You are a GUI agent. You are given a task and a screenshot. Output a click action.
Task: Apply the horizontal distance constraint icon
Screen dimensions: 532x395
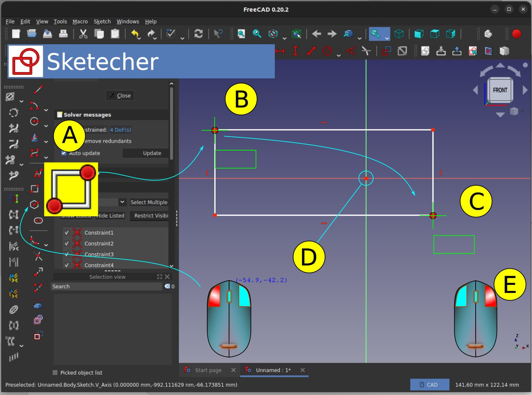tap(280, 51)
